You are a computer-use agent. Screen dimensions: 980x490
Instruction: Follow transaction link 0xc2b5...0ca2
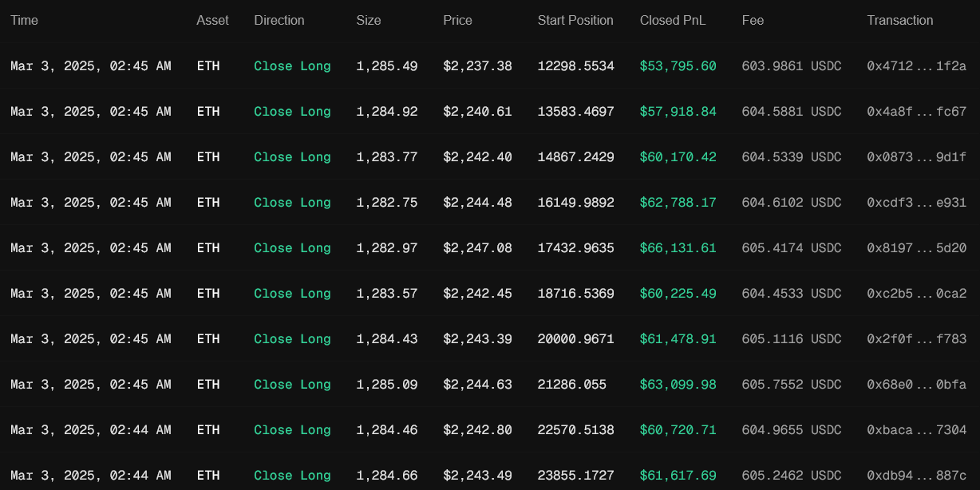click(x=916, y=294)
